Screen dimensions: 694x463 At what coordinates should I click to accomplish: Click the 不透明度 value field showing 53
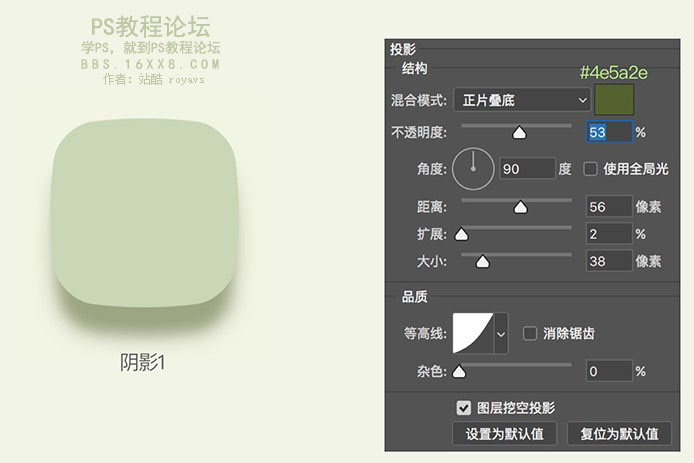tap(609, 132)
